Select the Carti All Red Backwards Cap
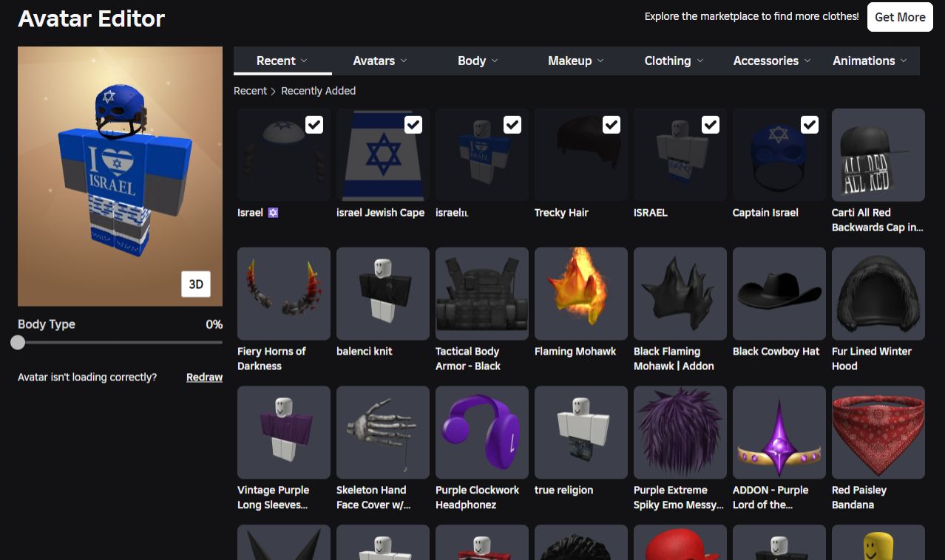This screenshot has height=560, width=945. pos(878,154)
